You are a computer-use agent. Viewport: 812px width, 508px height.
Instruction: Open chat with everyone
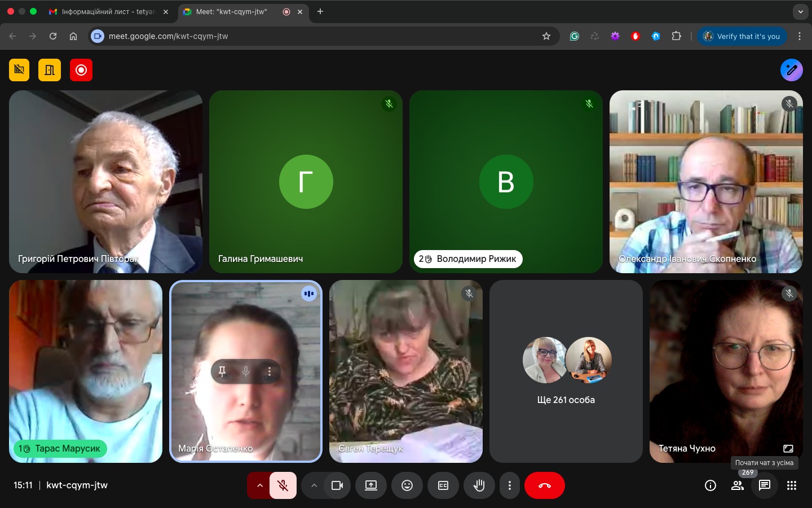point(765,485)
